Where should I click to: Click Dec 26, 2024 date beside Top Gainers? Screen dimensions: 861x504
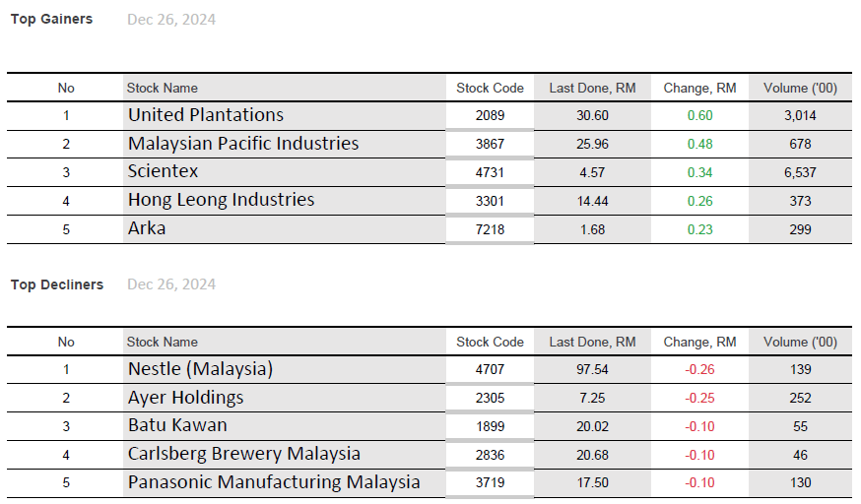coord(171,20)
